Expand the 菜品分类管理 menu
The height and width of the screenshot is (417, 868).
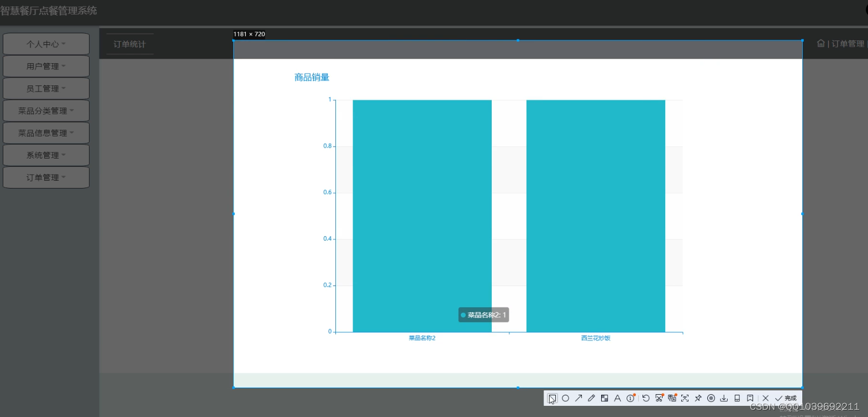[46, 111]
